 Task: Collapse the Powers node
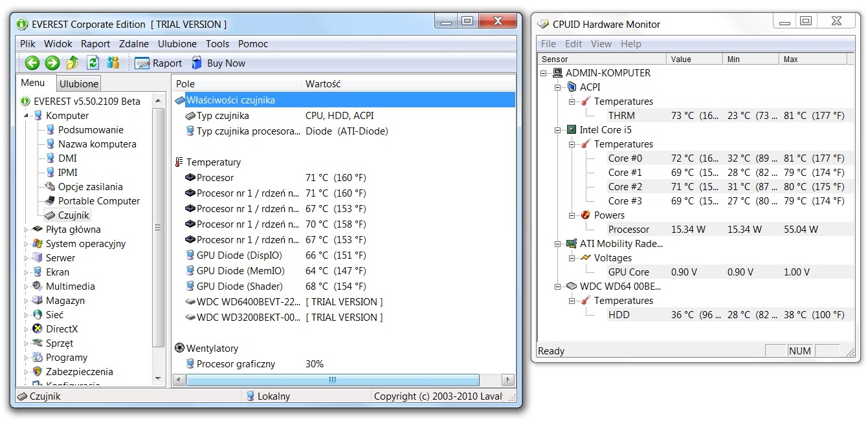[572, 215]
